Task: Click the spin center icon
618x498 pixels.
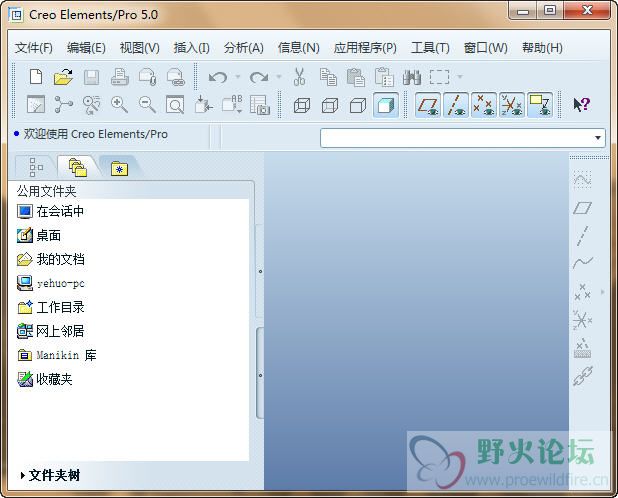Action: (63, 104)
